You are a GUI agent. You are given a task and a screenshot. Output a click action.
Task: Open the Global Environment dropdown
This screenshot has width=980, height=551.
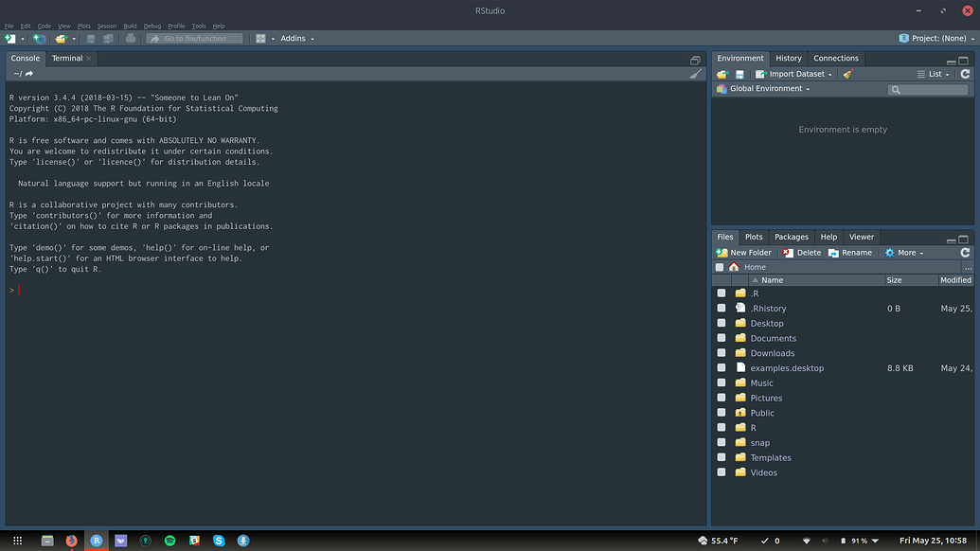pyautogui.click(x=763, y=89)
